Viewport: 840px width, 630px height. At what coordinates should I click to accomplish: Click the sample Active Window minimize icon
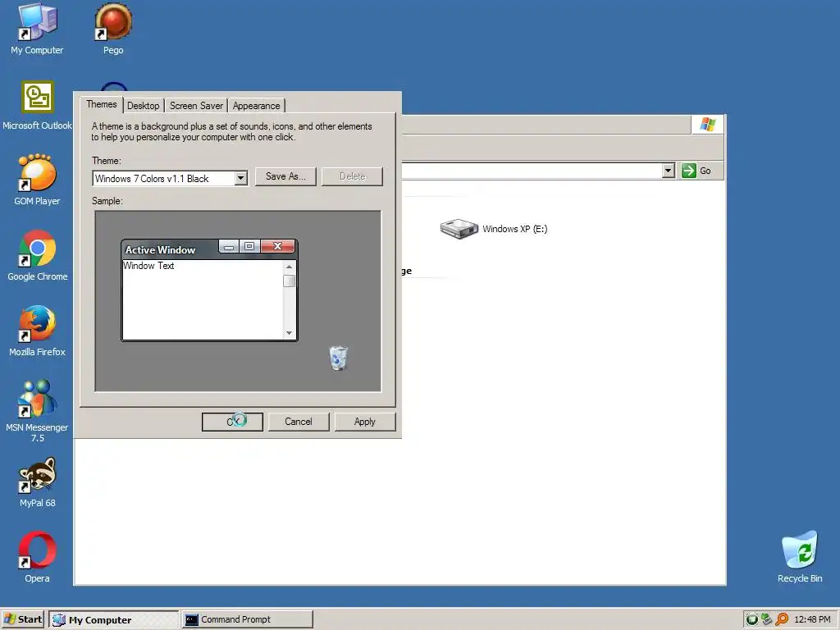click(229, 246)
